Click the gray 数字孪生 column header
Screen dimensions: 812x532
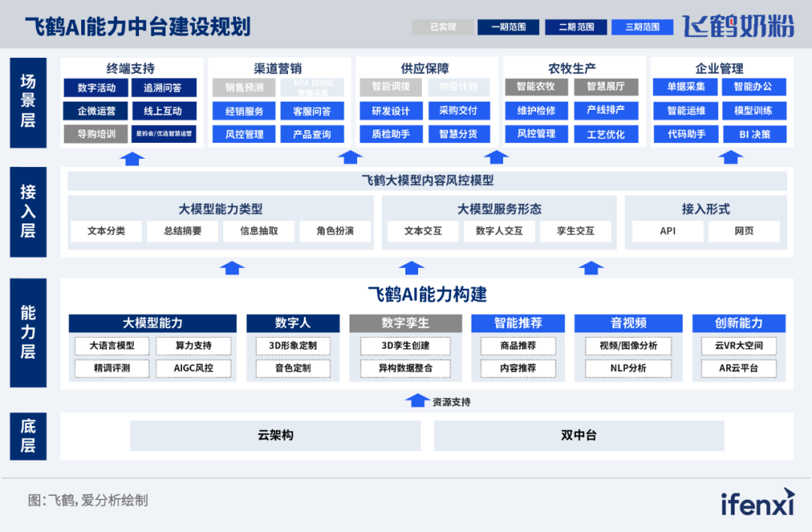[x=405, y=323]
